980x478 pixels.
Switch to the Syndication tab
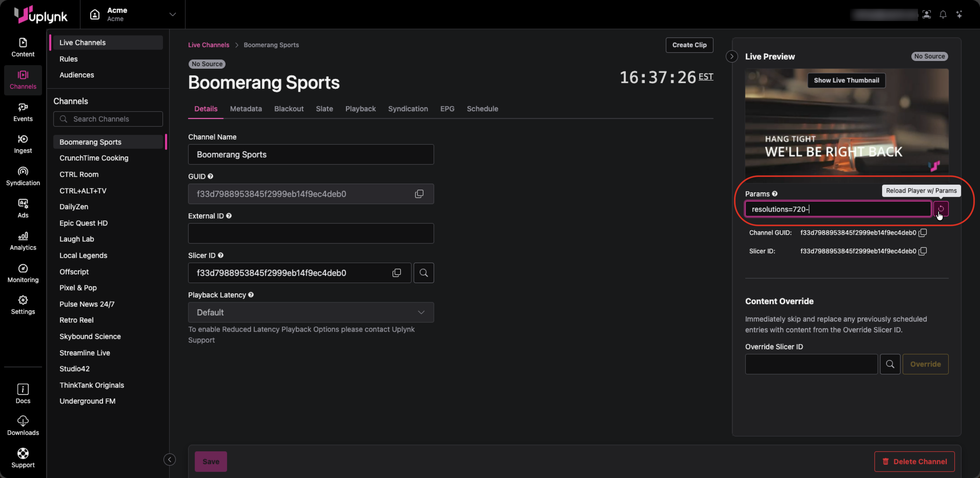[408, 109]
